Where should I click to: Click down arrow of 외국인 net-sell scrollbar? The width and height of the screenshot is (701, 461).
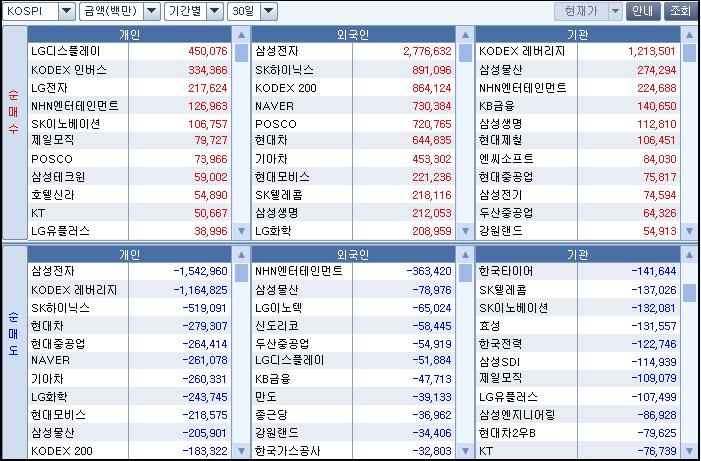[x=465, y=451]
